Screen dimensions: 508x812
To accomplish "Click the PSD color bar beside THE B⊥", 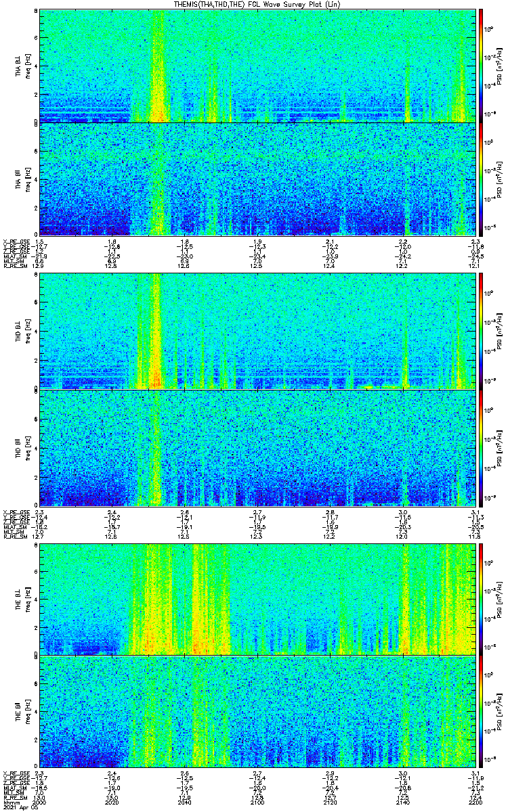I will (x=481, y=600).
